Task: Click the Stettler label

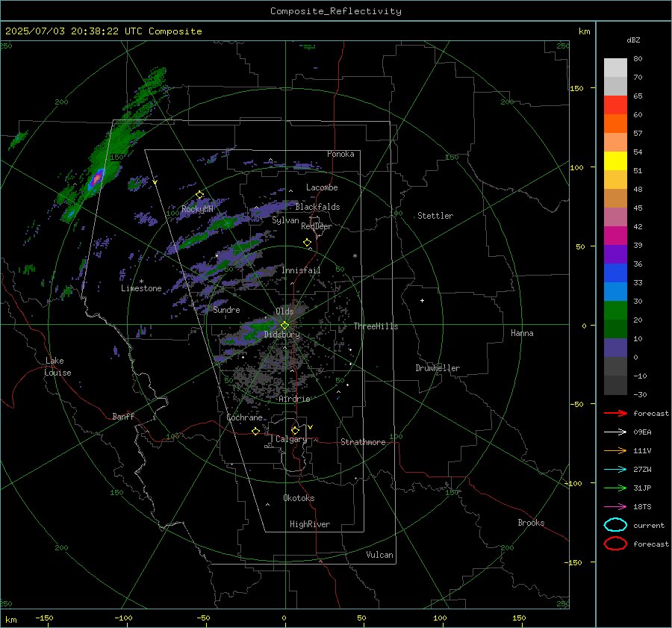Action: pos(435,216)
